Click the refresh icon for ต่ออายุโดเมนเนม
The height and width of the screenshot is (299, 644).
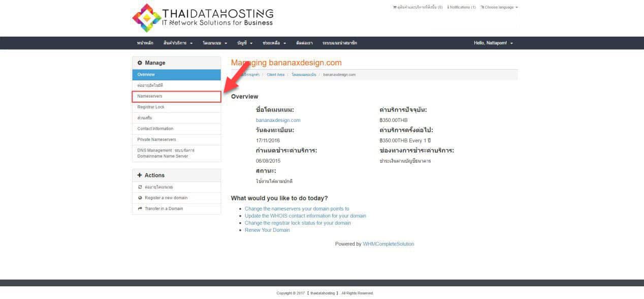click(x=140, y=187)
